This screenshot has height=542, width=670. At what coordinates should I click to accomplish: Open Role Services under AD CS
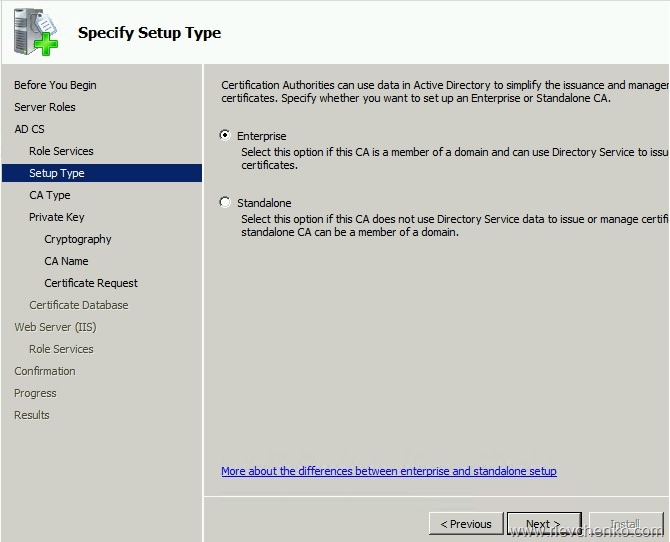click(x=61, y=151)
